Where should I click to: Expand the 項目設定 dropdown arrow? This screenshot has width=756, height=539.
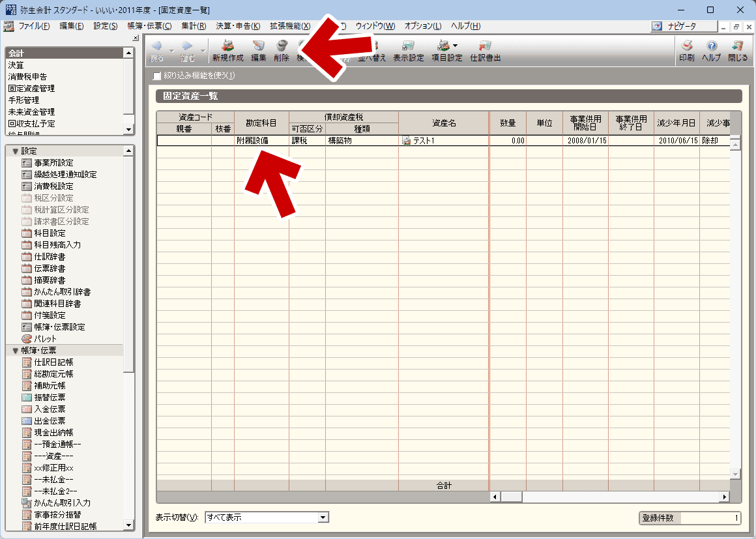tap(455, 46)
